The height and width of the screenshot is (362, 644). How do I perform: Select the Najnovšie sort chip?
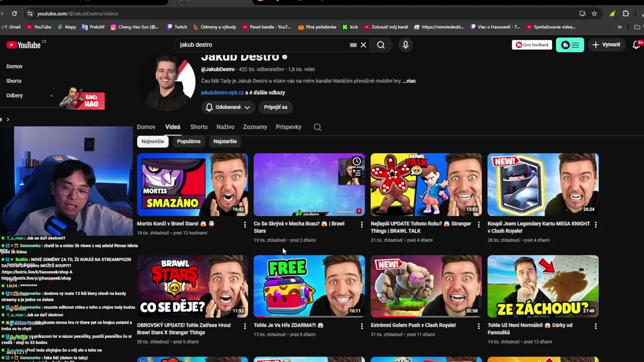click(153, 141)
